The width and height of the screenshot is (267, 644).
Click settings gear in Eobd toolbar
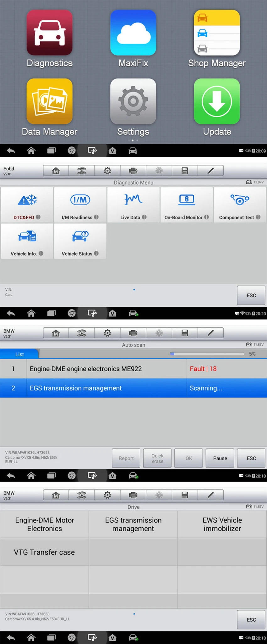click(x=107, y=171)
